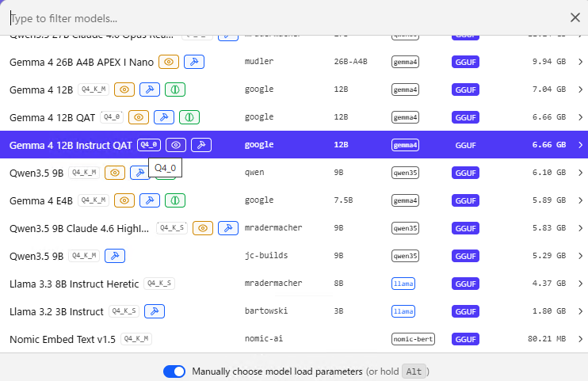Screen dimensions: 588x381
Task: Expand the chevron on Llama 3.2 3B Instruct row
Action: coord(580,311)
